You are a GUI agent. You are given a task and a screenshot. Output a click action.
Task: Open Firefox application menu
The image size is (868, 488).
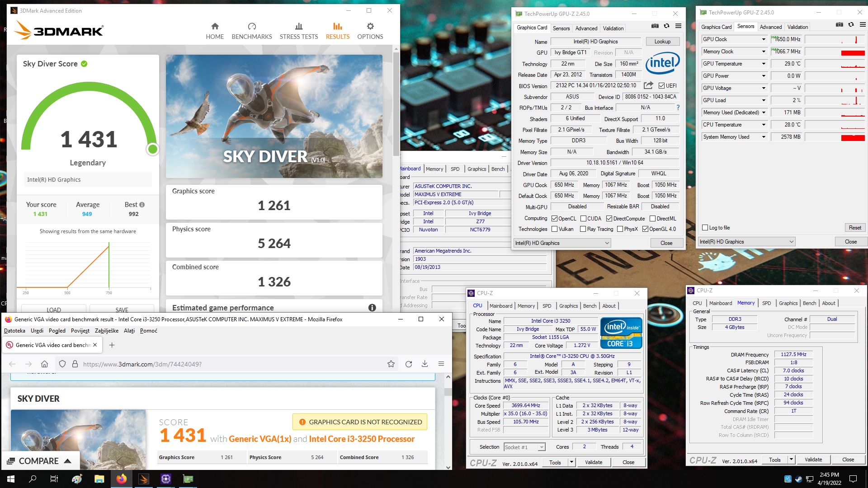[x=441, y=364]
